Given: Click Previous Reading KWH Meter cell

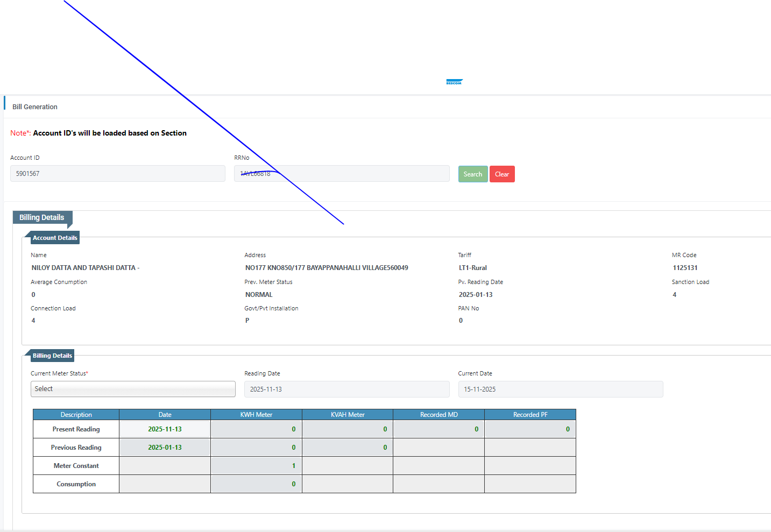Looking at the screenshot, I should (256, 448).
